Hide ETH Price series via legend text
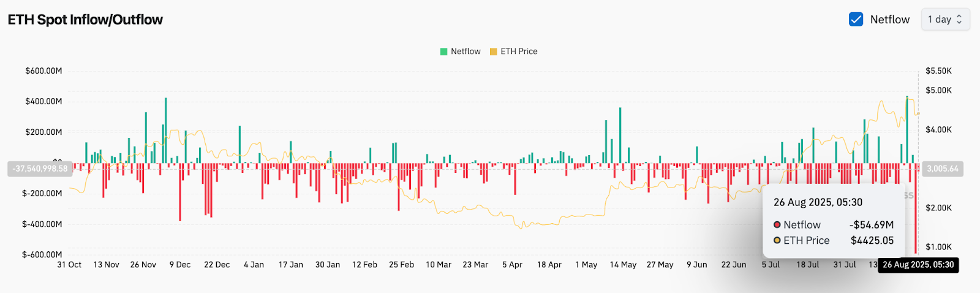980x293 pixels. 519,51
